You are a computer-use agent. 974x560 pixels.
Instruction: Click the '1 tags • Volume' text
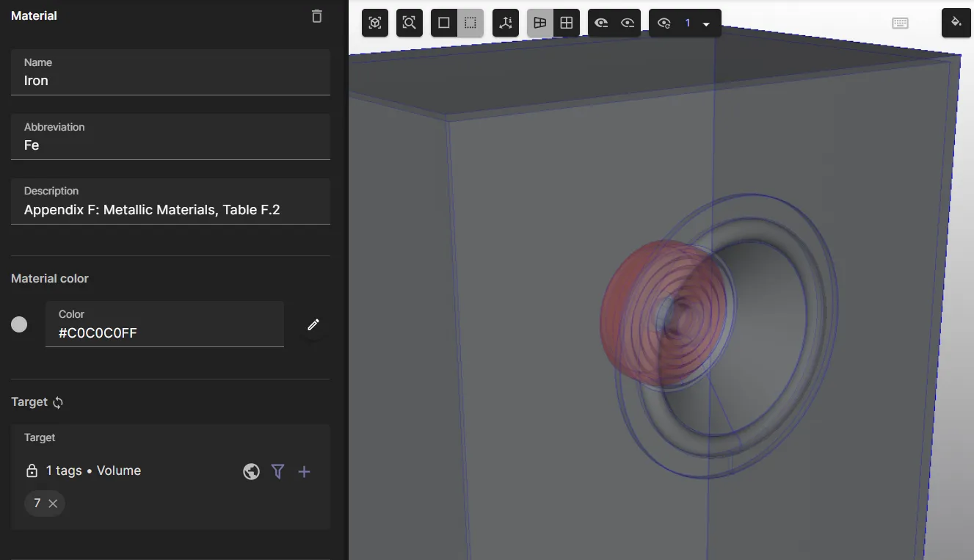(x=93, y=471)
